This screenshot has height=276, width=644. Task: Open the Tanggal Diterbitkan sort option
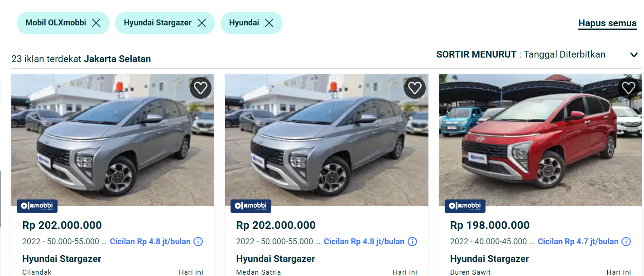[564, 54]
